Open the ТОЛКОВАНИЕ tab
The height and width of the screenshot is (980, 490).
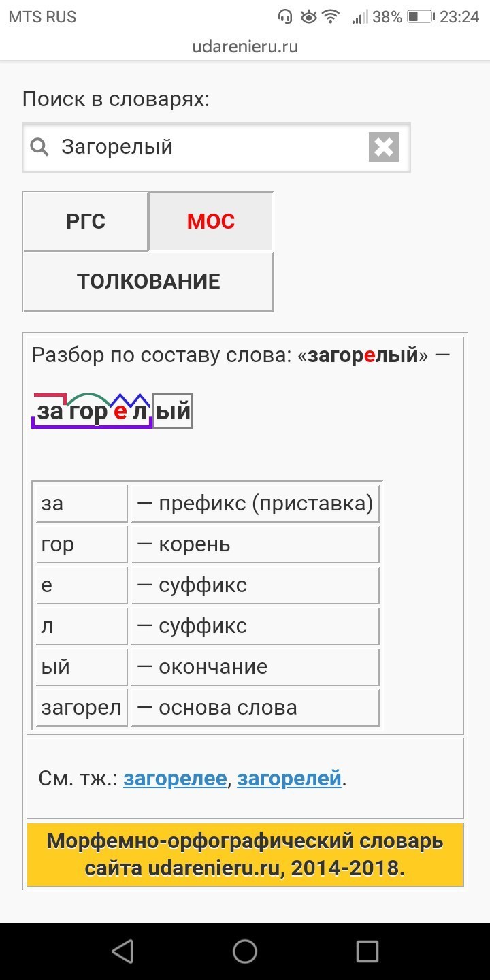pos(148,282)
